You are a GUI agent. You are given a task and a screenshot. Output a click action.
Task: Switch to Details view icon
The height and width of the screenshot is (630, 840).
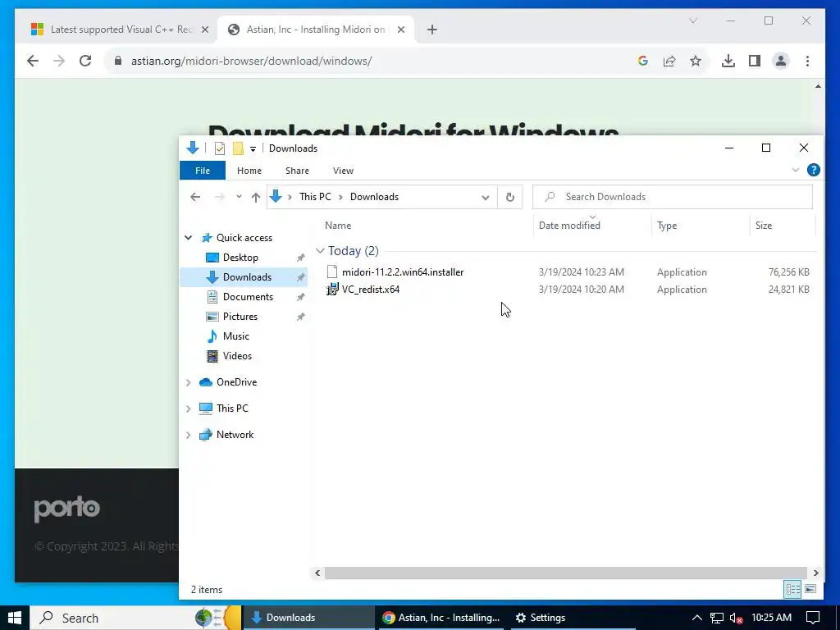792,589
